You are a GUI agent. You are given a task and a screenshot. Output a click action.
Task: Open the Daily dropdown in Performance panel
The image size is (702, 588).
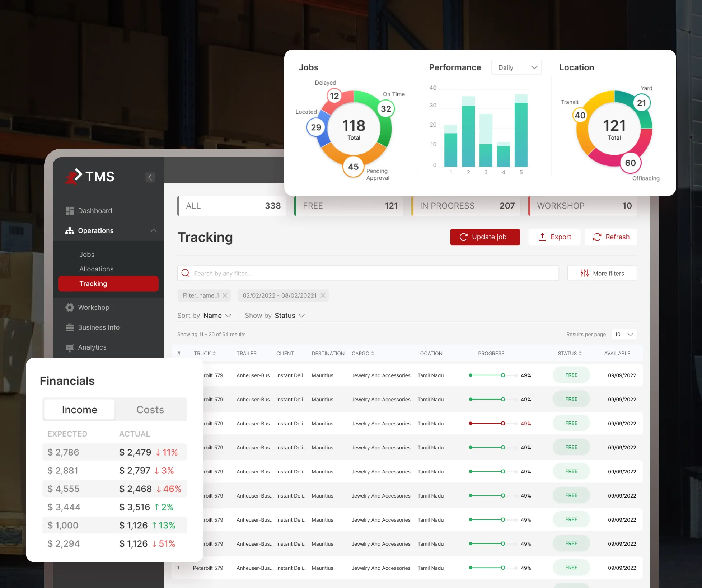pos(516,67)
